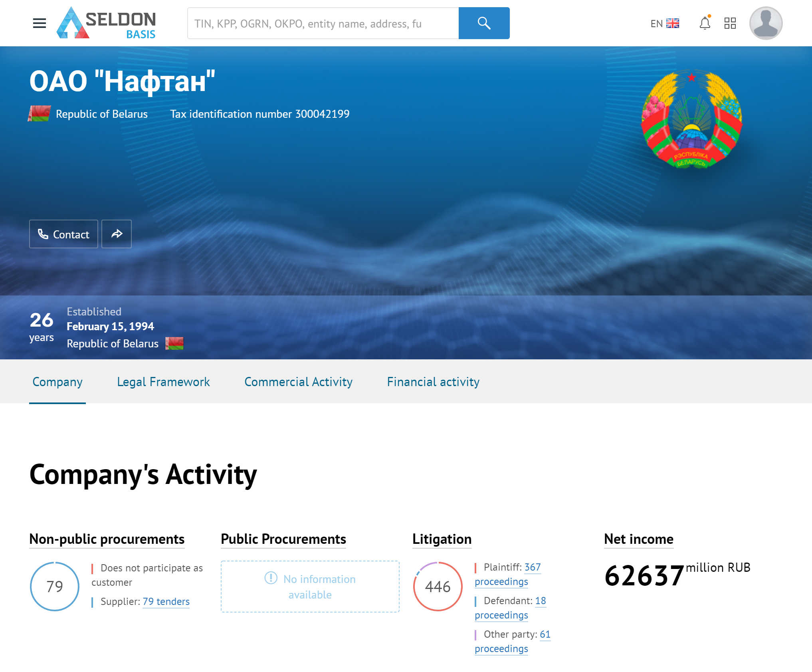
Task: Open the notifications bell
Action: [705, 23]
